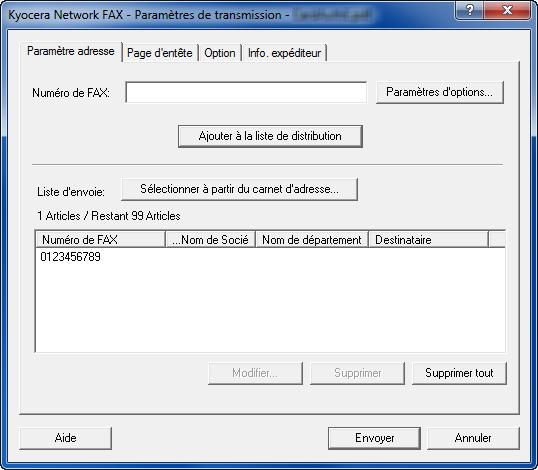Click Ajouter à la liste de distribution
Image resolution: width=538 pixels, height=470 pixels.
pyautogui.click(x=270, y=136)
